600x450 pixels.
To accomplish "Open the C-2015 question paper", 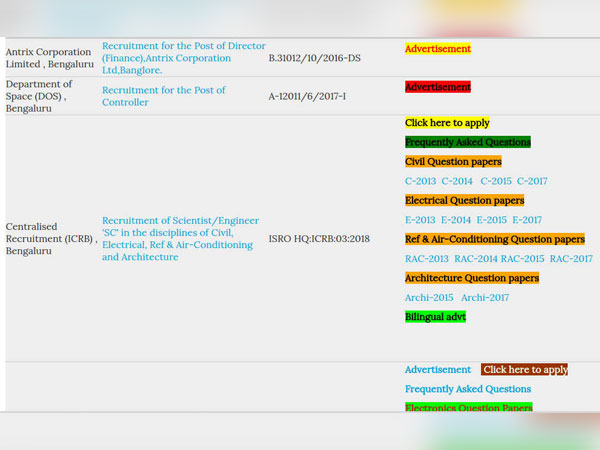I will click(496, 181).
